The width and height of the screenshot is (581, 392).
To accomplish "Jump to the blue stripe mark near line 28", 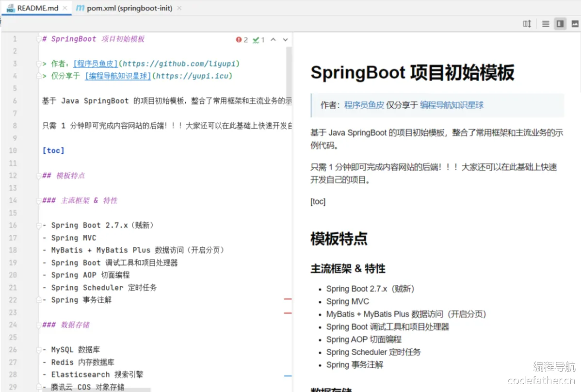I will (288, 376).
